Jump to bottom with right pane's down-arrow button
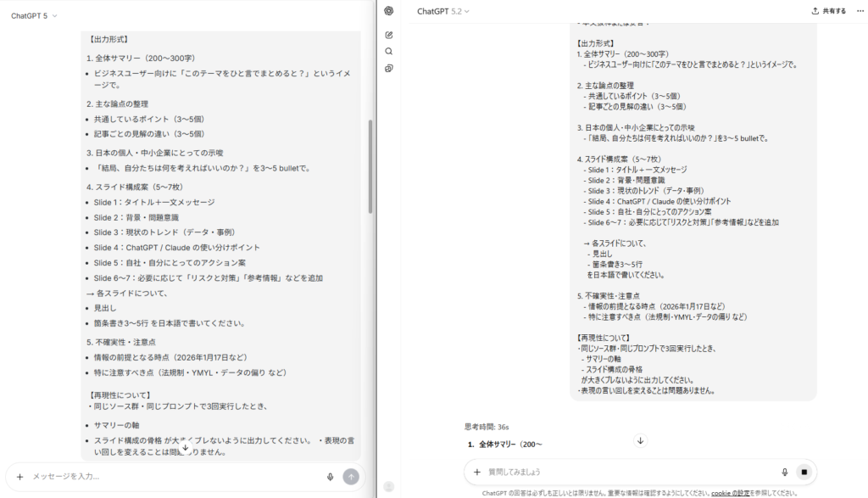 click(x=641, y=440)
